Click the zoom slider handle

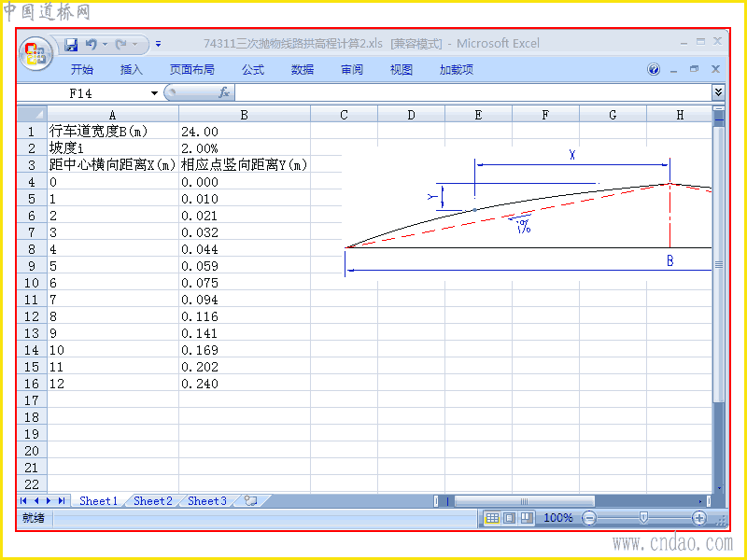tap(643, 518)
